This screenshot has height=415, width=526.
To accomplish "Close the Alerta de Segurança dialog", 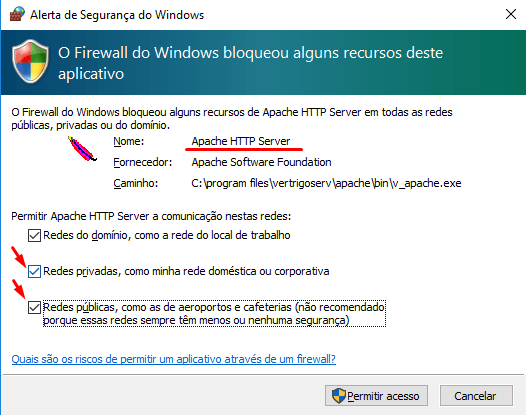I will pos(511,14).
